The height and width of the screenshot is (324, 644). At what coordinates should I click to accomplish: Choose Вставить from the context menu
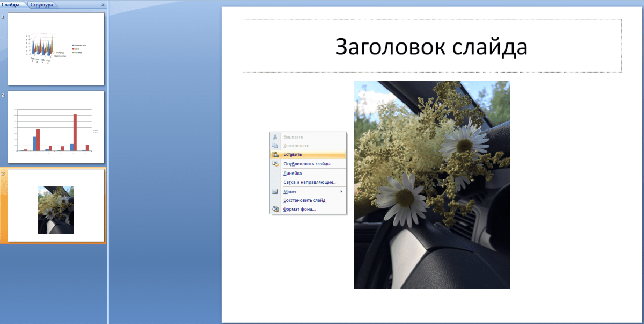[292, 154]
